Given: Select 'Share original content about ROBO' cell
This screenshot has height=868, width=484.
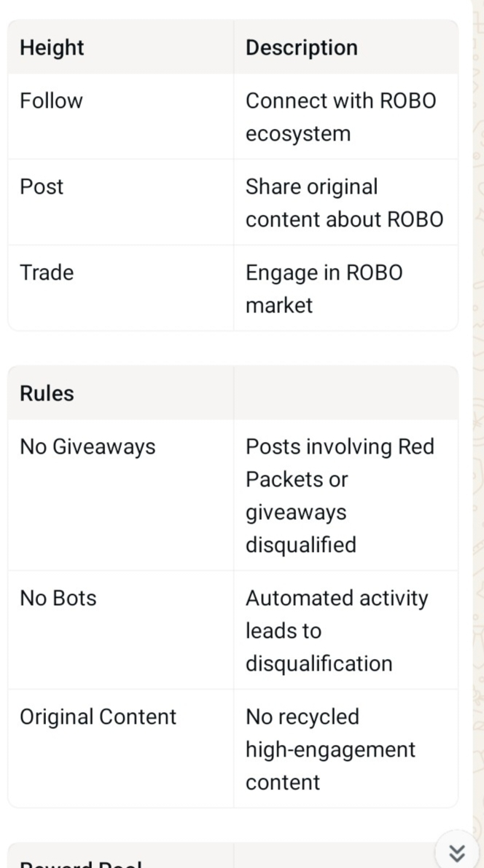Looking at the screenshot, I should point(344,202).
